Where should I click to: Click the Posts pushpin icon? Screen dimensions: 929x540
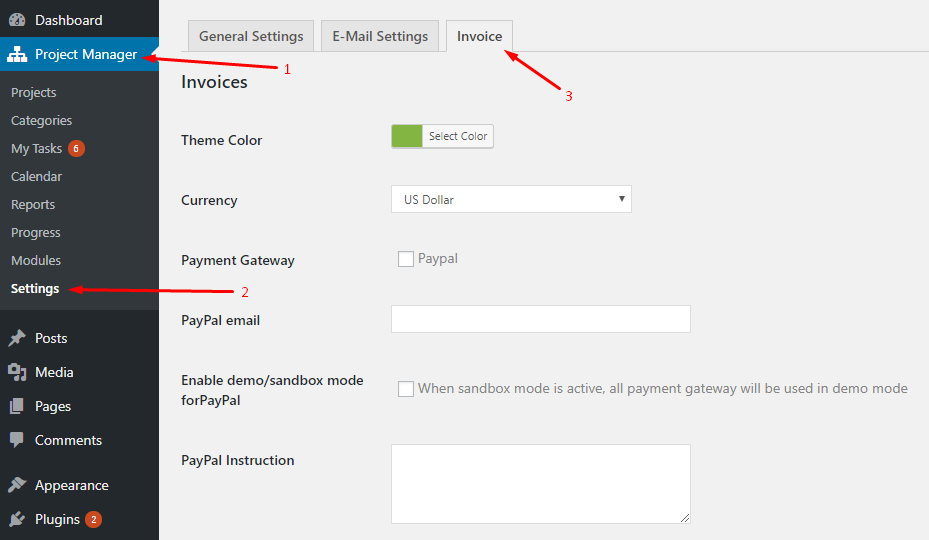17,339
